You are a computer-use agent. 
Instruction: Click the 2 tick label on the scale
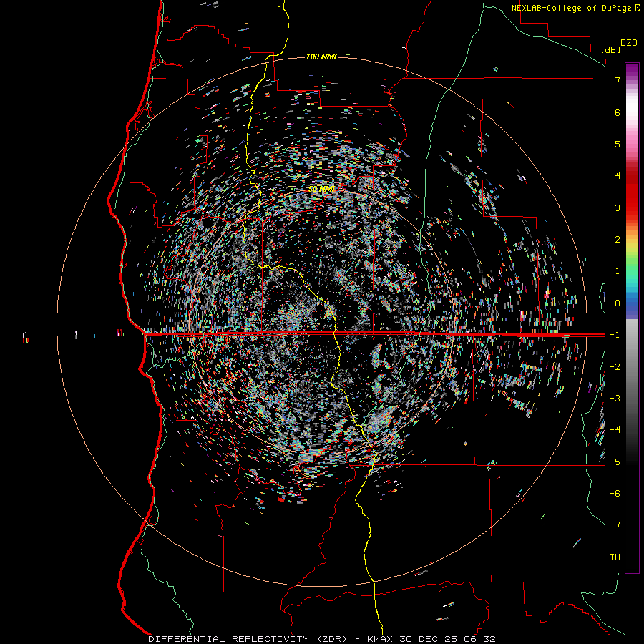click(x=618, y=239)
